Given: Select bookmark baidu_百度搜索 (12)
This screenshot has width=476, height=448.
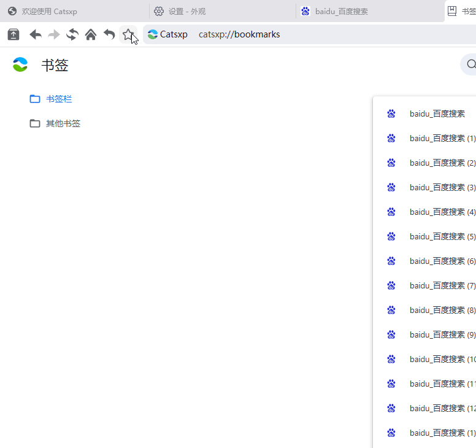Looking at the screenshot, I should tap(424, 408).
